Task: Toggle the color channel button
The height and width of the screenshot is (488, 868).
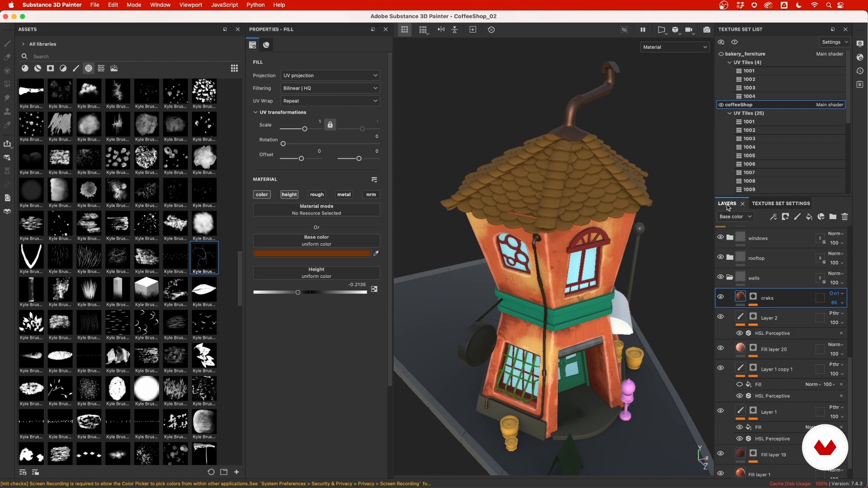Action: click(x=262, y=195)
